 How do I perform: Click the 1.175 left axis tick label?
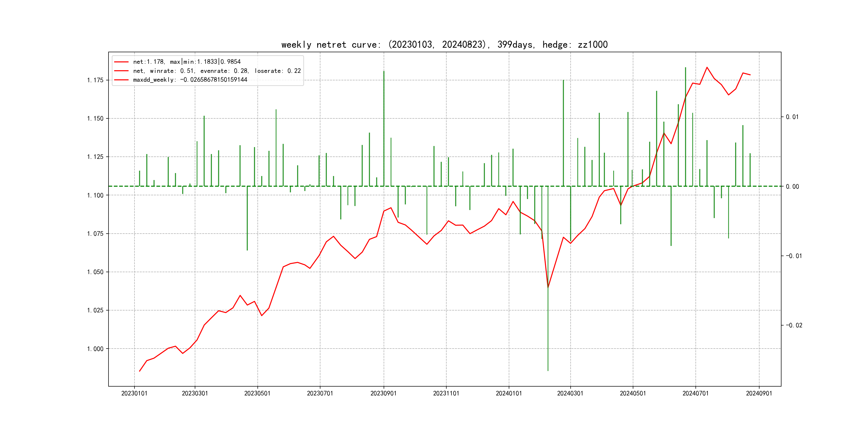pyautogui.click(x=95, y=80)
